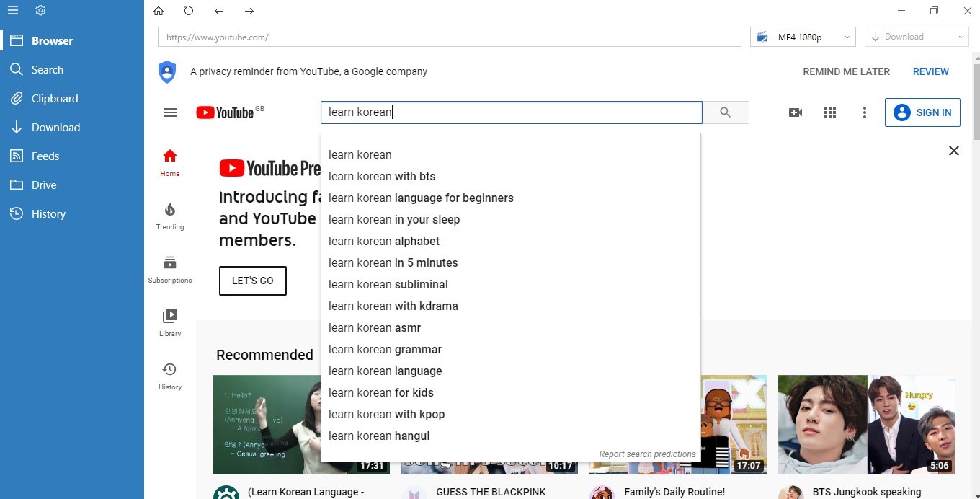Open the Learn Korean Language video thumbnail
Image resolution: width=980 pixels, height=499 pixels.
pos(267,424)
